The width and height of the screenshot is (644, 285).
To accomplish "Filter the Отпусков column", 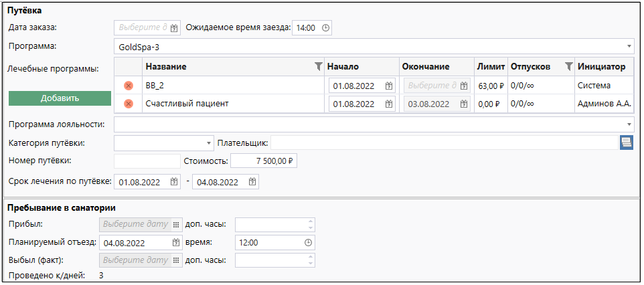I will (x=568, y=67).
